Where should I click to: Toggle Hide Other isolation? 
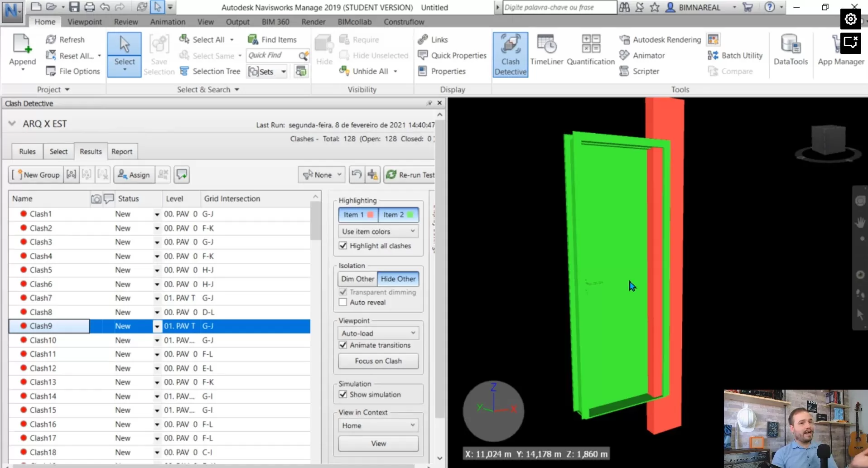[x=398, y=279]
